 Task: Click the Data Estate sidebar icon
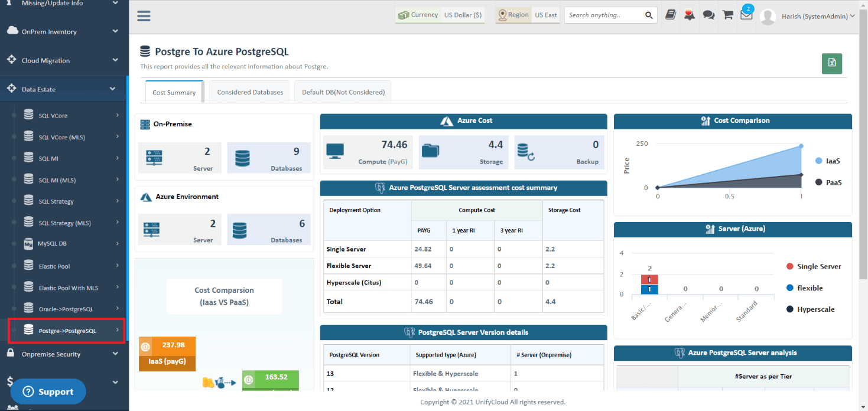[11, 89]
